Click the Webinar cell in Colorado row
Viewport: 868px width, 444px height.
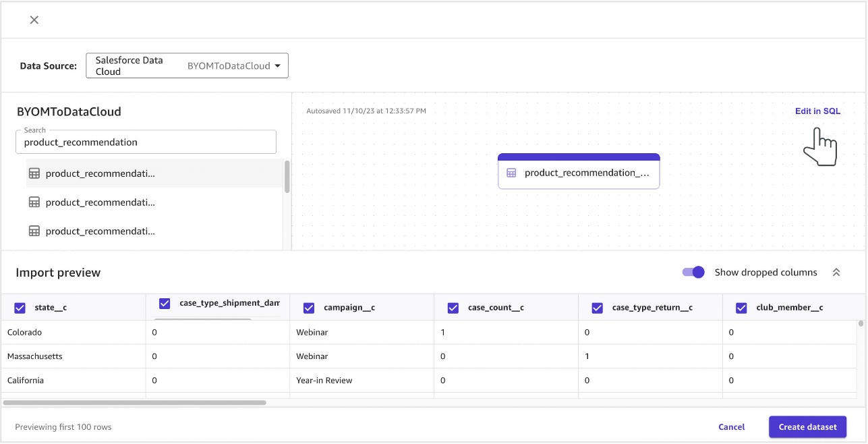[361, 333]
